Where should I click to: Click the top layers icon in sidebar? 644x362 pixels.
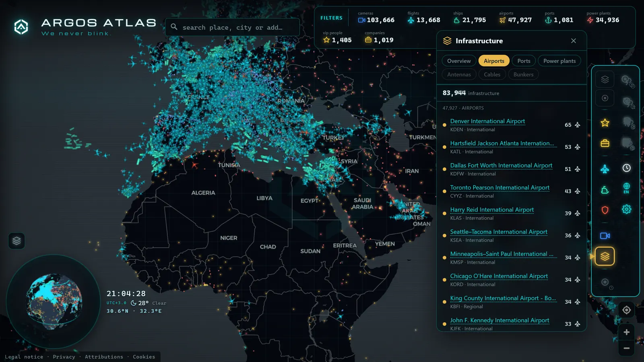(x=605, y=80)
